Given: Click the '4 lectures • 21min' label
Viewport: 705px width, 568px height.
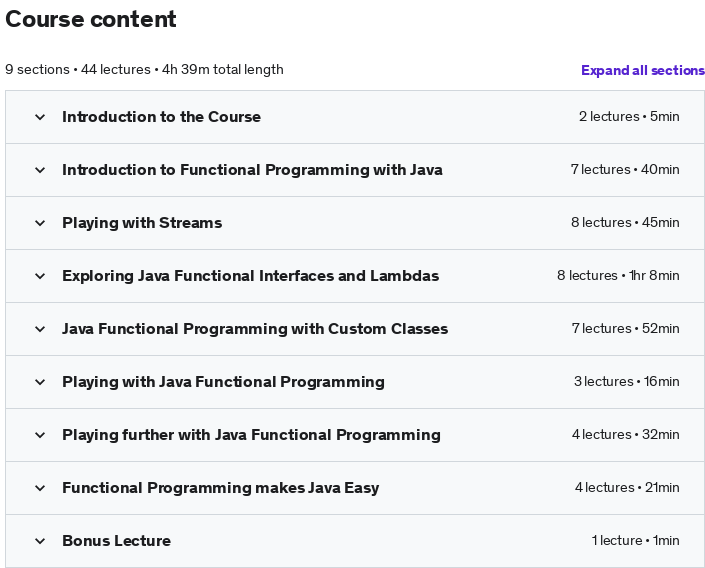Looking at the screenshot, I should coord(627,488).
